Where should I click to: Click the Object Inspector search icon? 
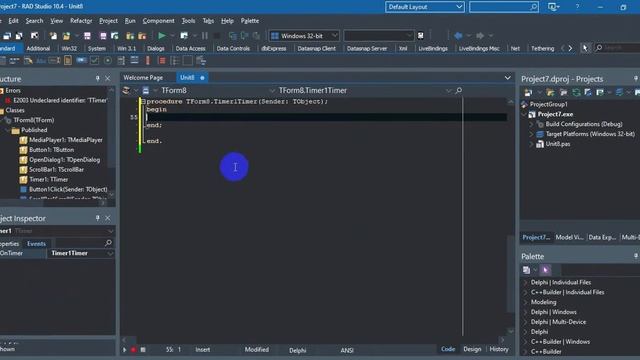tap(108, 243)
